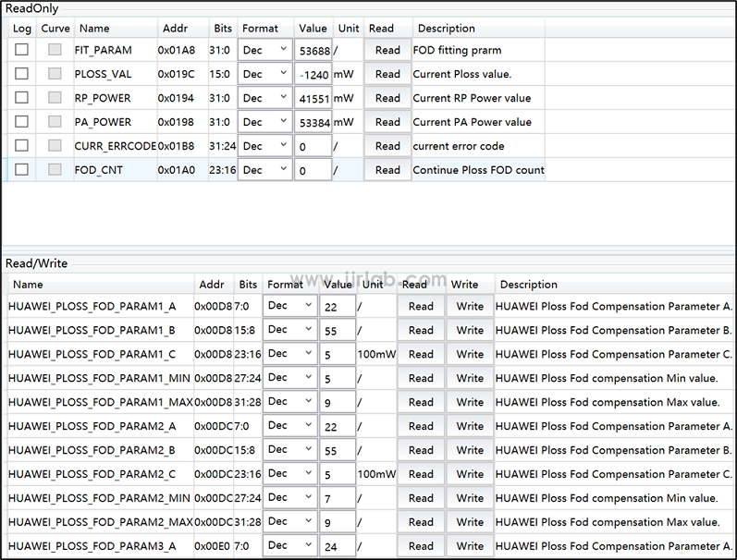Click Read button for FIT_PARAM

point(387,50)
